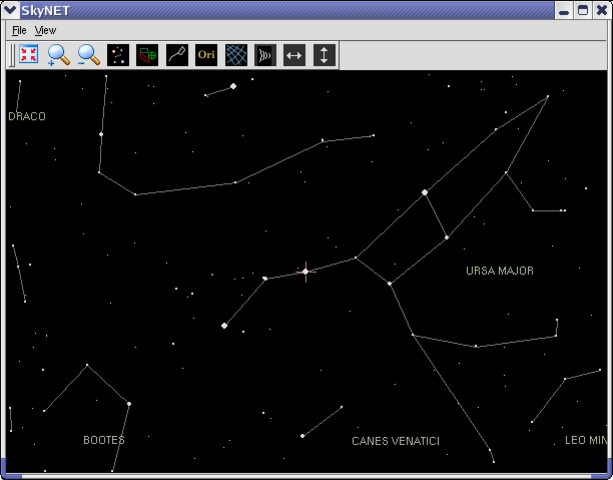Screen dimensions: 613x480
Task: Click the CANES VENATICI label
Action: (x=396, y=441)
